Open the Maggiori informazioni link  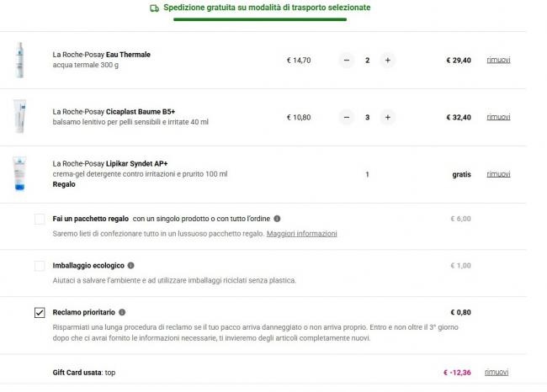[301, 233]
